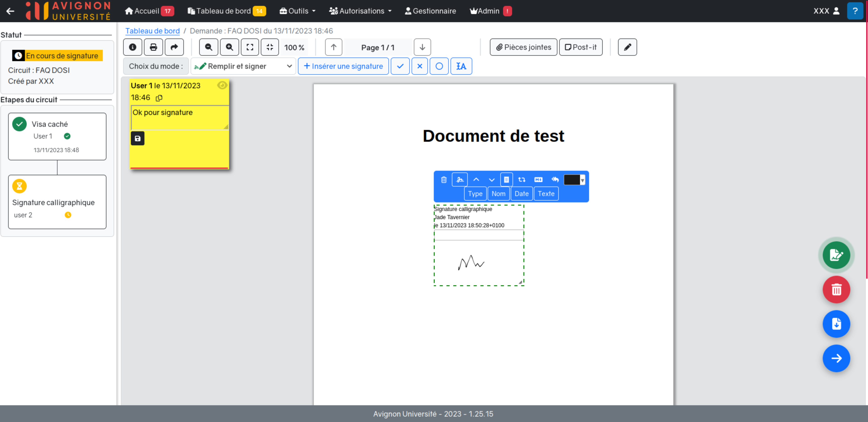
Task: Expand the Autorisations dropdown menu
Action: pos(360,11)
